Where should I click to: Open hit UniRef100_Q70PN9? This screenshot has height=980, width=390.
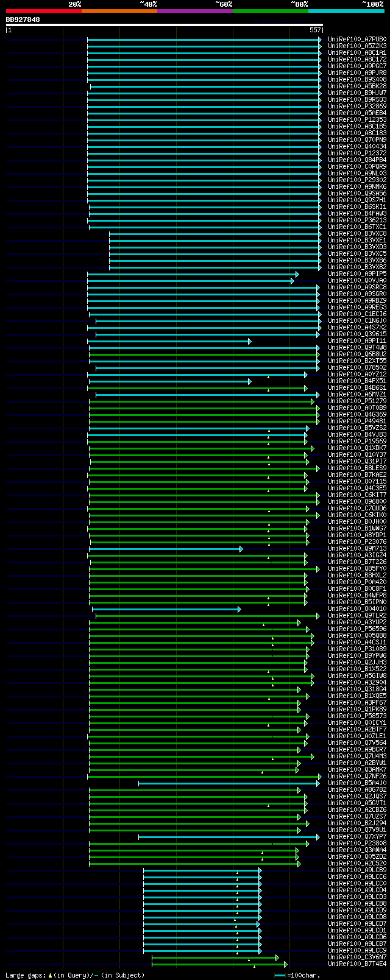point(357,140)
